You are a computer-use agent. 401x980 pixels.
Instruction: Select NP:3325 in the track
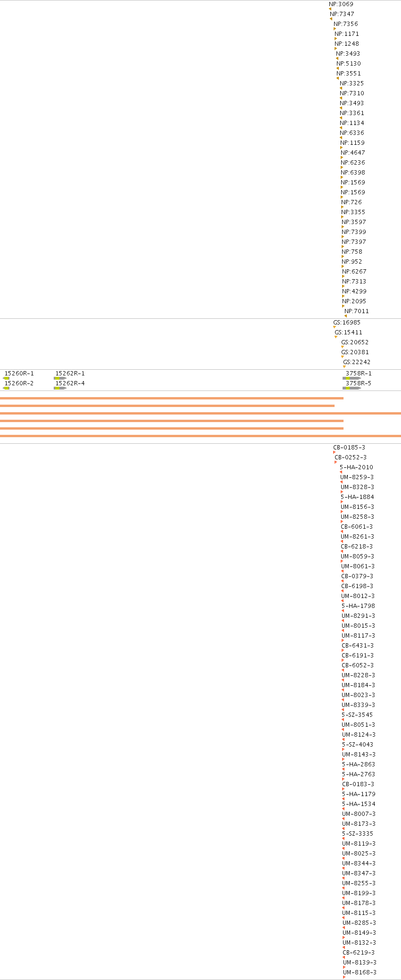(352, 83)
